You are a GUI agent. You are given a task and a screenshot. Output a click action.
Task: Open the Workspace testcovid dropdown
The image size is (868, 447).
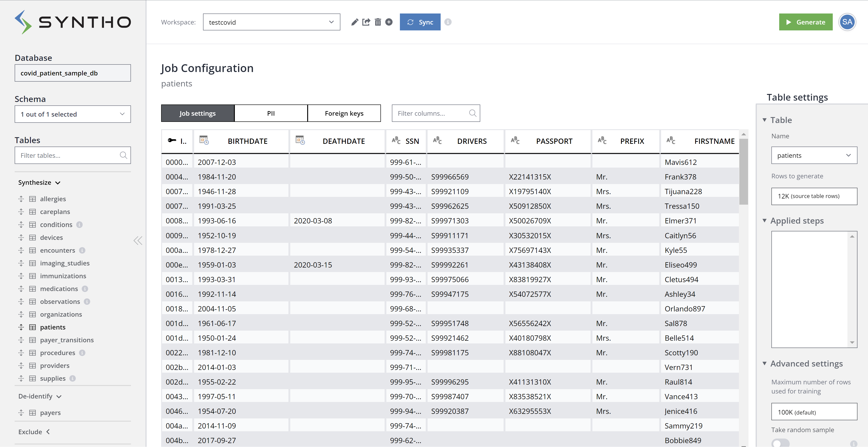coord(271,22)
